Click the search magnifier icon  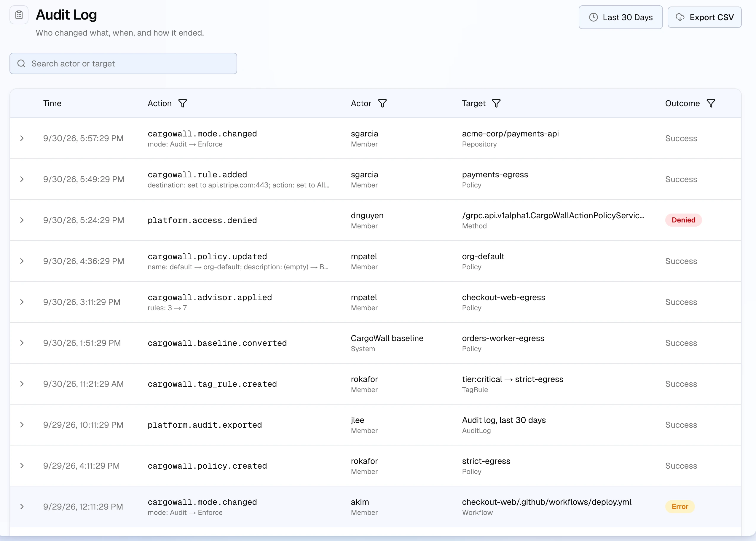21,64
